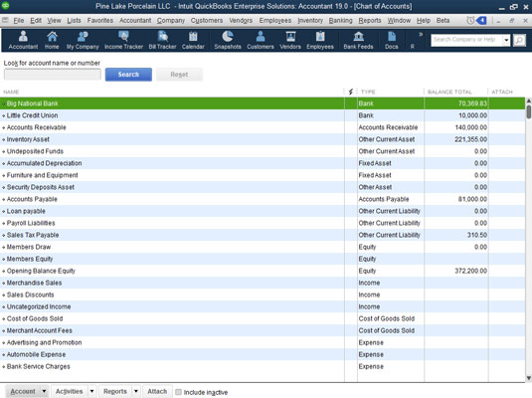Open the Help menu
Viewport: 532px width, 398px height.
tap(423, 20)
